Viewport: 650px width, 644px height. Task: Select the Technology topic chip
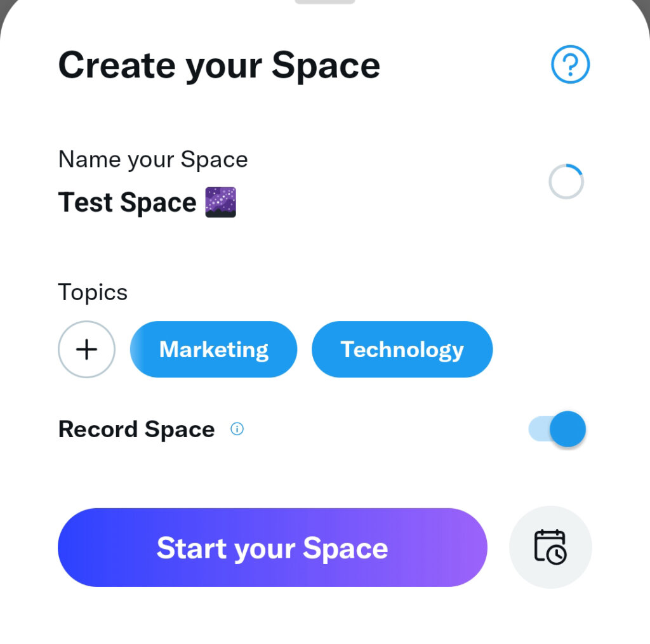pyautogui.click(x=402, y=349)
